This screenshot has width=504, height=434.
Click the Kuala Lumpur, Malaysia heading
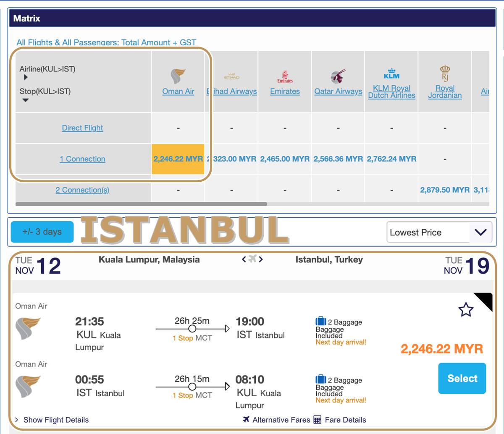pos(149,259)
